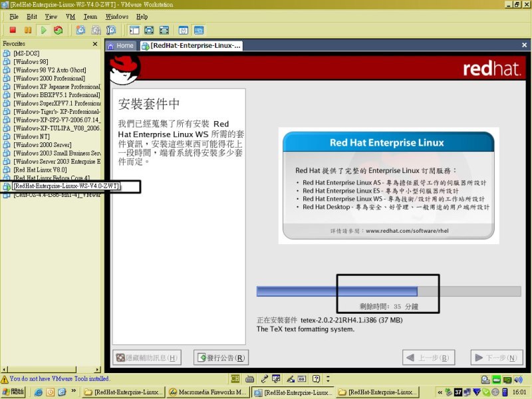
Task: Click the IME help question mark icon
Action: pyautogui.click(x=317, y=378)
